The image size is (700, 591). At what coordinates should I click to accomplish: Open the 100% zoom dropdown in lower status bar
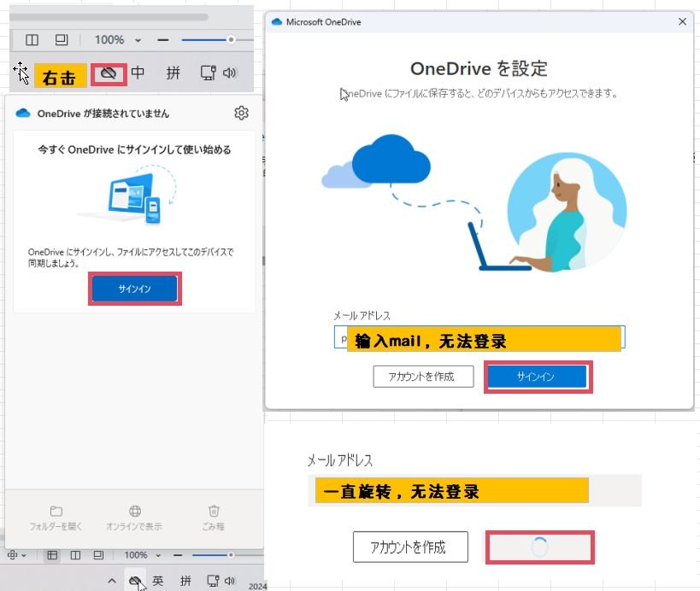(x=158, y=556)
